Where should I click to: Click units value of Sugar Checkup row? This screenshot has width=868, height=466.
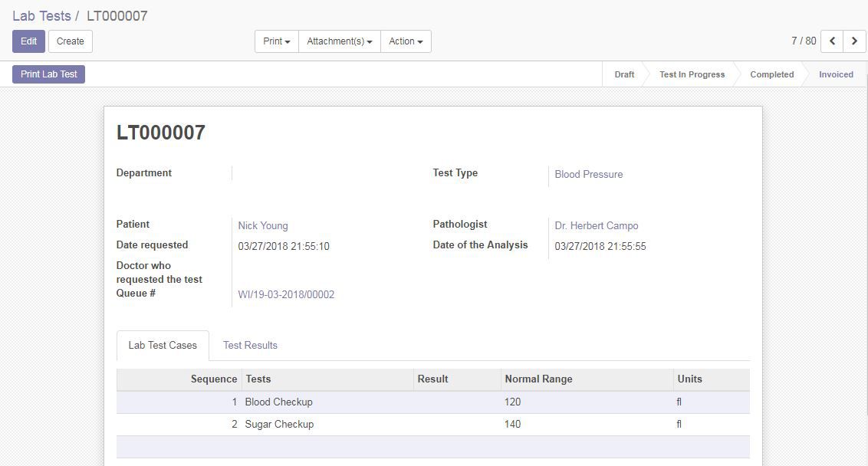pos(679,425)
